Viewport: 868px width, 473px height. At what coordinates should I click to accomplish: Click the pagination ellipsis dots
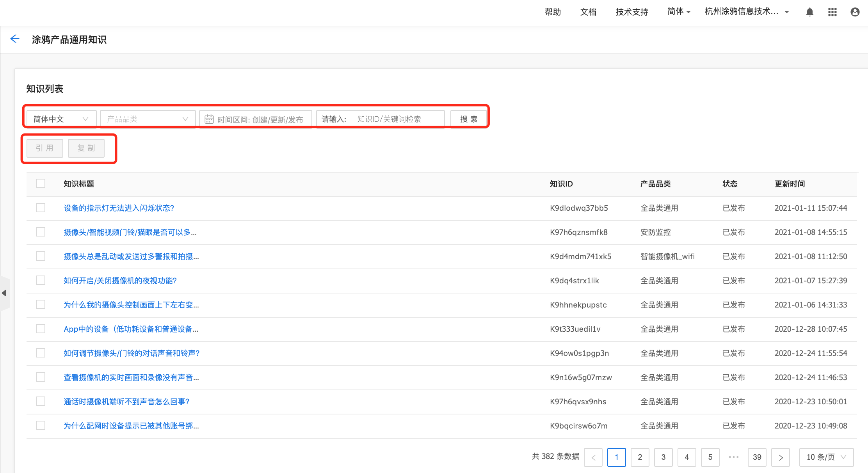(x=734, y=457)
